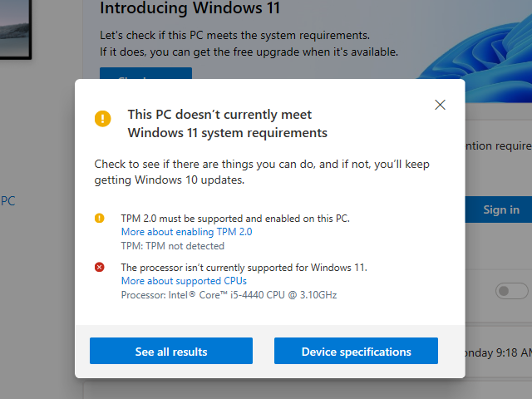Click the See all results button
The width and height of the screenshot is (532, 399).
(x=171, y=351)
